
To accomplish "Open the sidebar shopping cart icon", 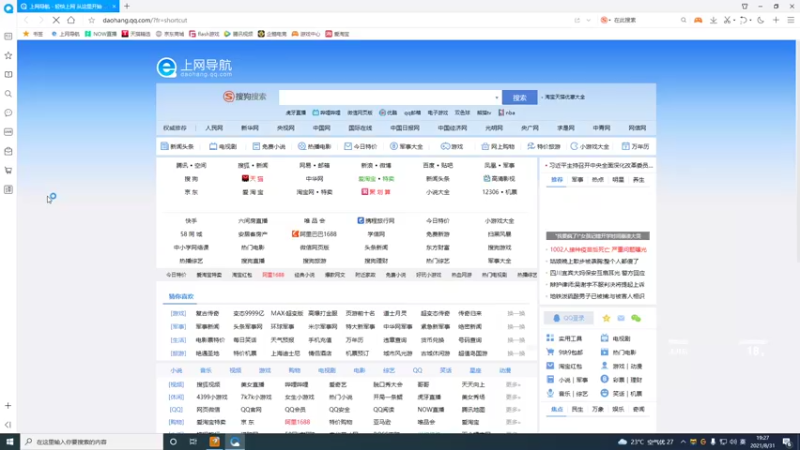I will [x=8, y=170].
